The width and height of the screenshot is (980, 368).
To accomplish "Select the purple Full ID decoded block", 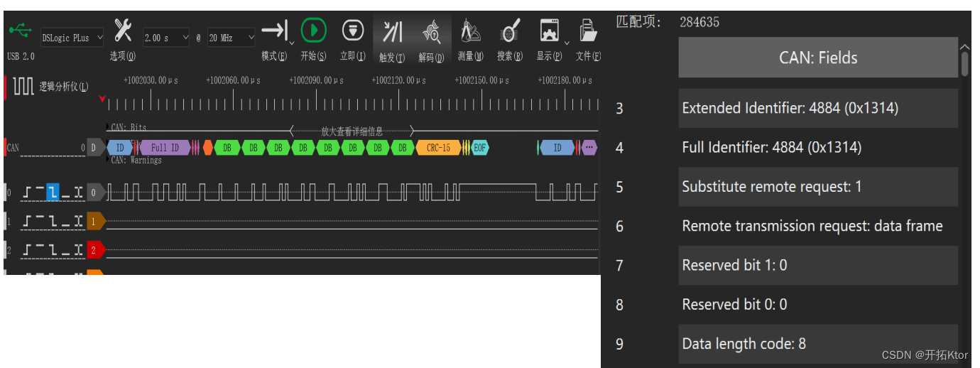I will (x=164, y=148).
